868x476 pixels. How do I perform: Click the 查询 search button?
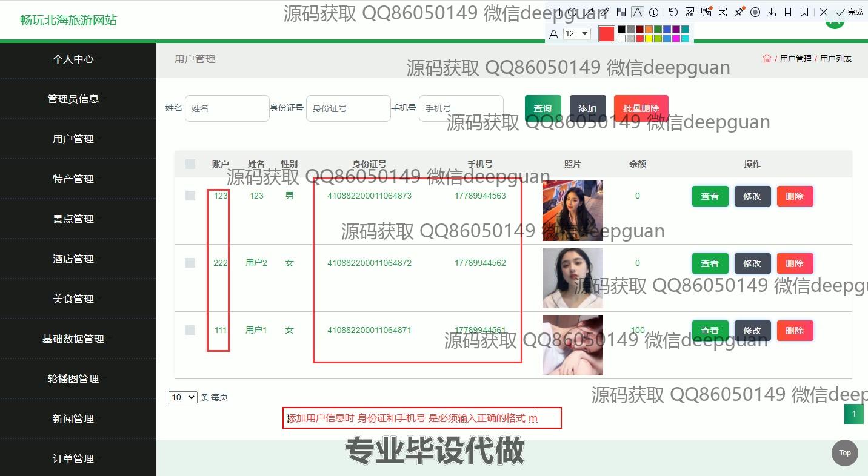542,108
